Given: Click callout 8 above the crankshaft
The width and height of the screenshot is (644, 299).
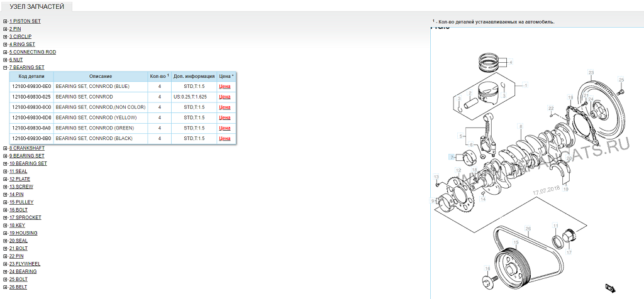Looking at the screenshot, I should click(x=521, y=127).
